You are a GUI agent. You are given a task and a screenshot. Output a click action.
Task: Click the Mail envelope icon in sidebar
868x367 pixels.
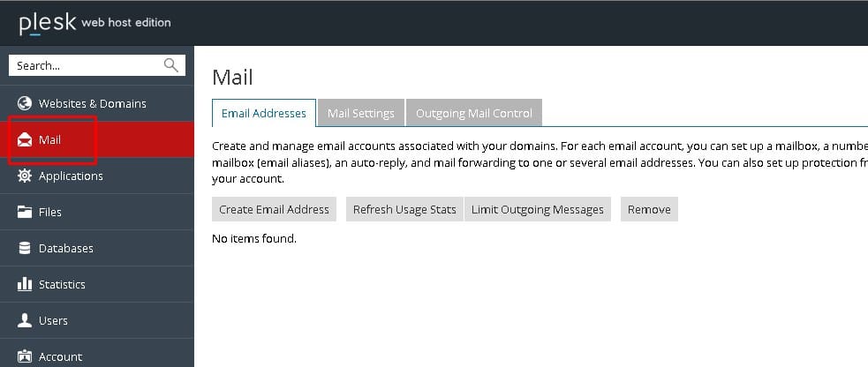(x=25, y=139)
